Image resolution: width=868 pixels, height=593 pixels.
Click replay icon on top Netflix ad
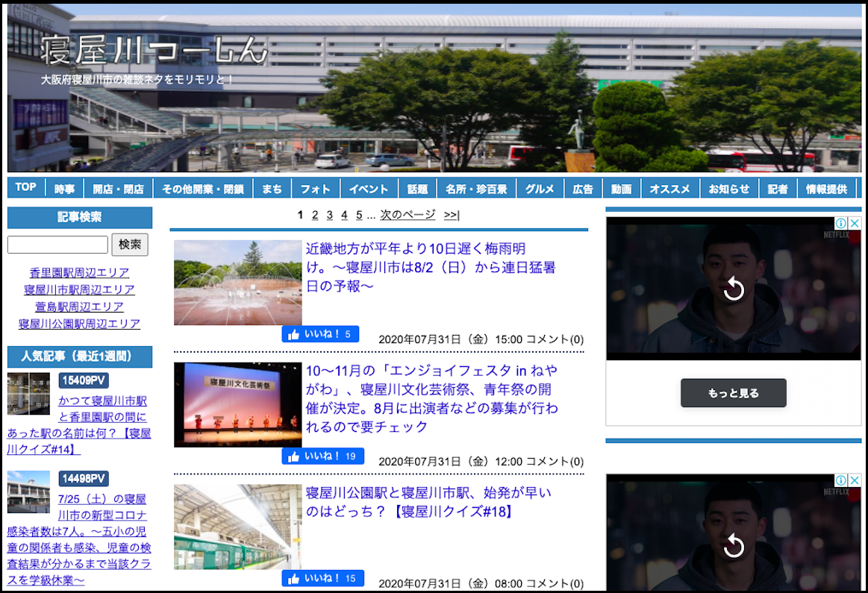pos(734,289)
